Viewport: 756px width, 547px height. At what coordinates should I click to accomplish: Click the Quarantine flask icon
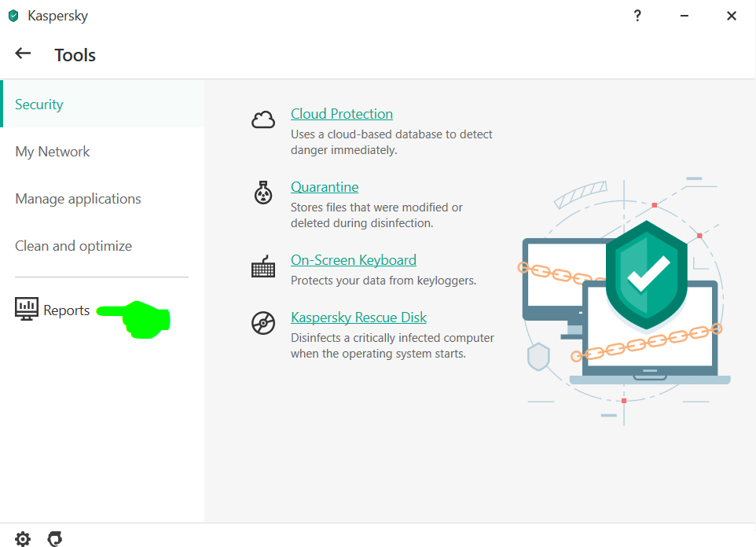tap(263, 193)
